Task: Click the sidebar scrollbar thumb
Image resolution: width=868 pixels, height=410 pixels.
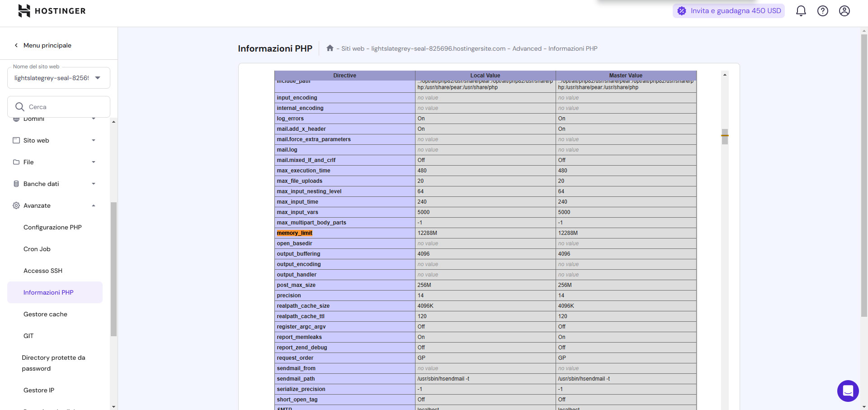Action: click(113, 269)
